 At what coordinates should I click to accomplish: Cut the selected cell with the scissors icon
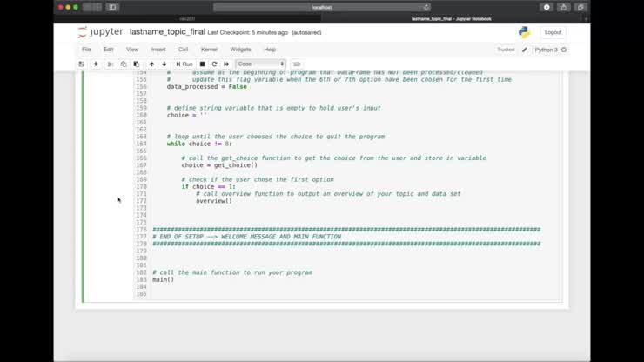[111, 64]
